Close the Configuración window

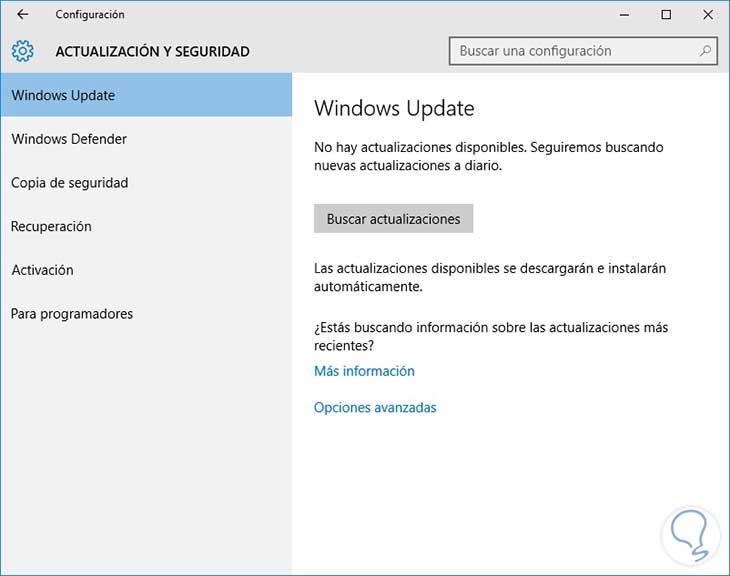tap(708, 14)
